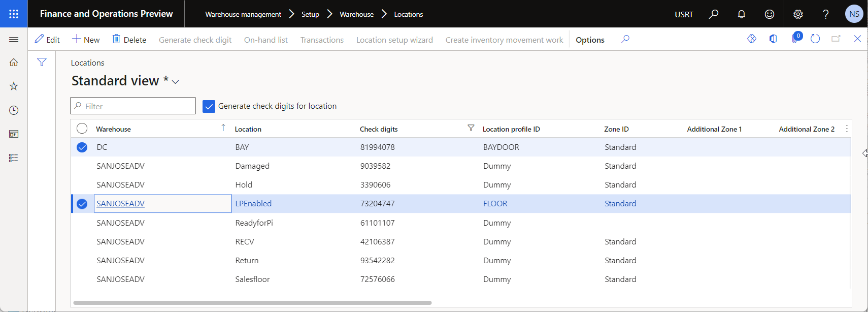Click Warehouse column sort arrow
Viewport: 868px width, 312px height.
coord(223,128)
